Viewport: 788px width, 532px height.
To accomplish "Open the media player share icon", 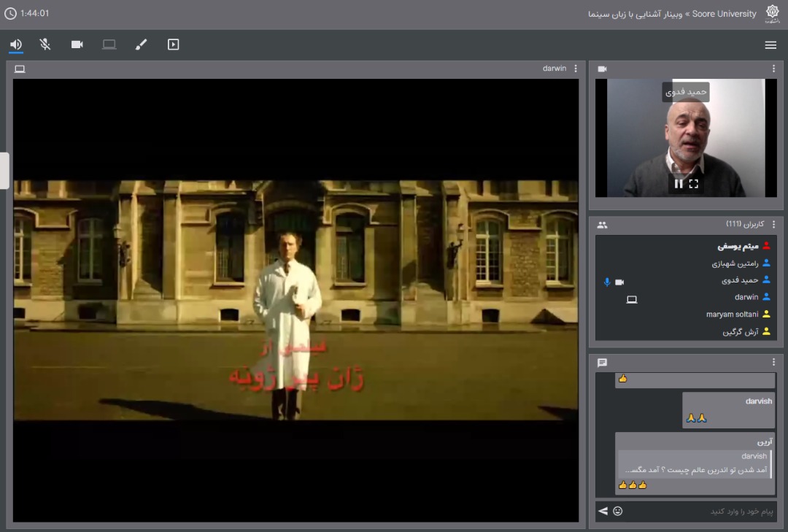I will pyautogui.click(x=174, y=45).
